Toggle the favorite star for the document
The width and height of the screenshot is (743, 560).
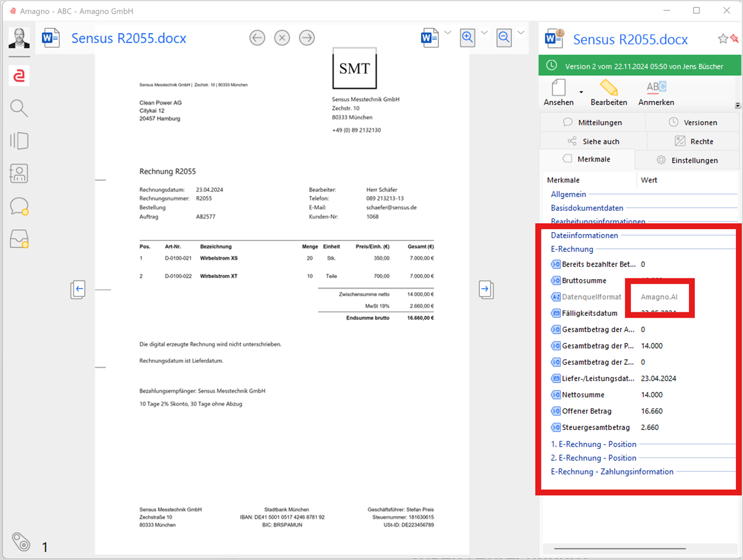(x=723, y=39)
